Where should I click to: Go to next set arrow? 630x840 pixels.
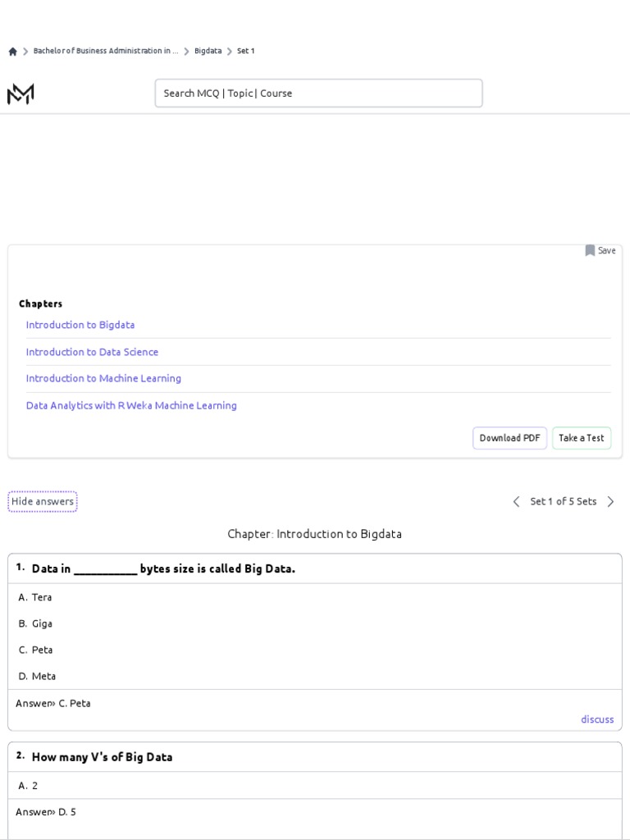(x=610, y=502)
